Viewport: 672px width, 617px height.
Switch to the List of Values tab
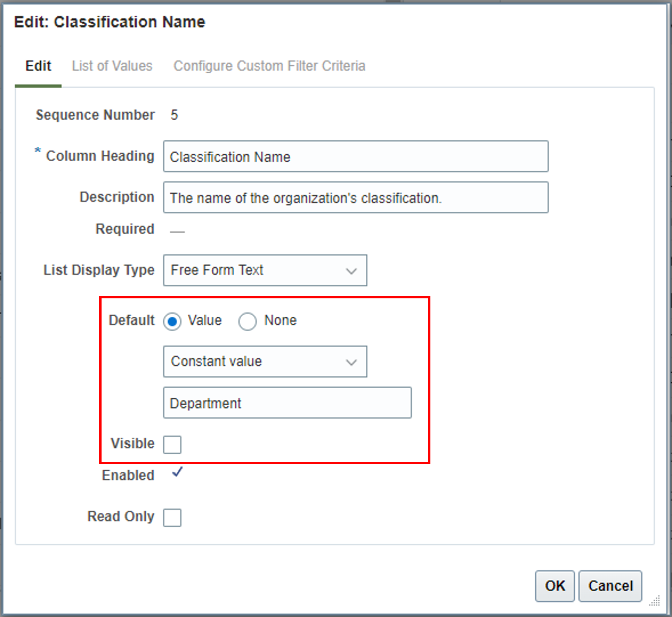(x=112, y=66)
